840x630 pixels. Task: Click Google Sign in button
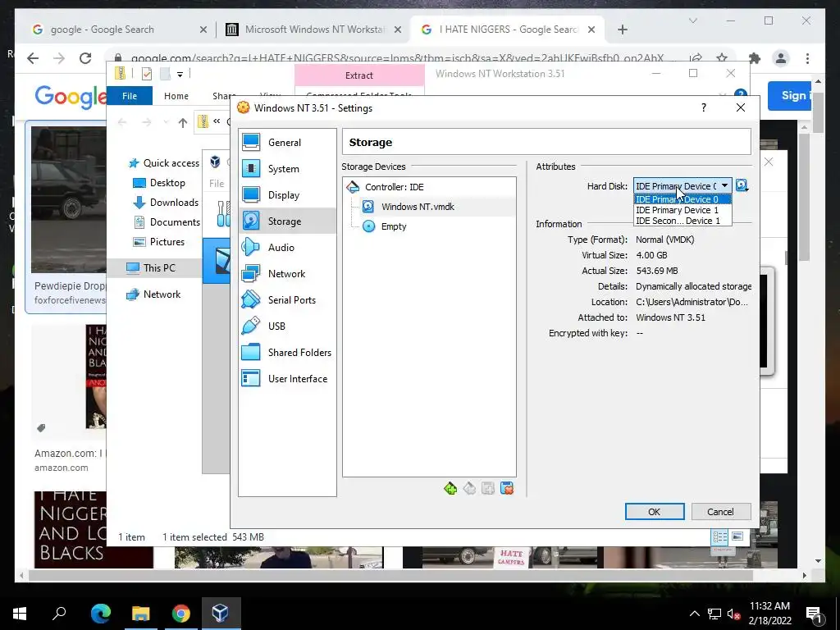(x=791, y=96)
